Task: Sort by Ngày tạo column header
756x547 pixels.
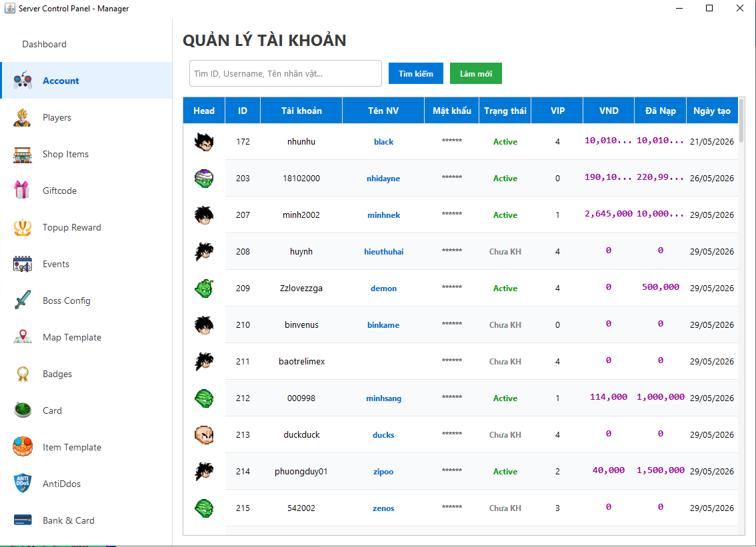Action: tap(711, 111)
